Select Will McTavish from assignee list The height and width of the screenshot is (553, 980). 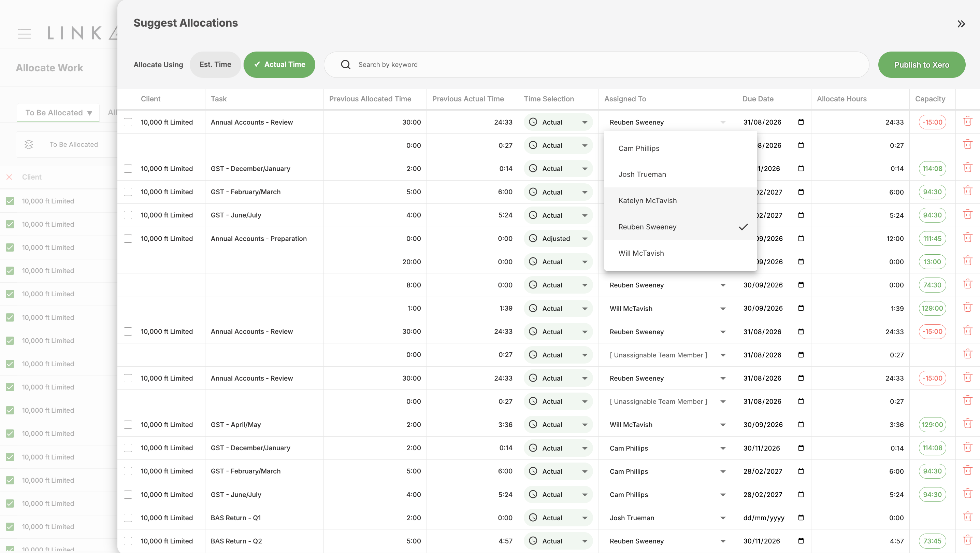click(680, 253)
